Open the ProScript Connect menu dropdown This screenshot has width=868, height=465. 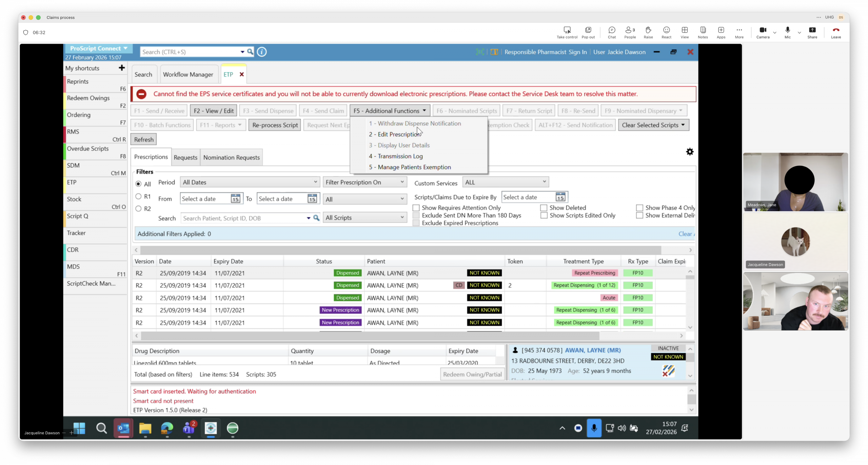click(99, 48)
